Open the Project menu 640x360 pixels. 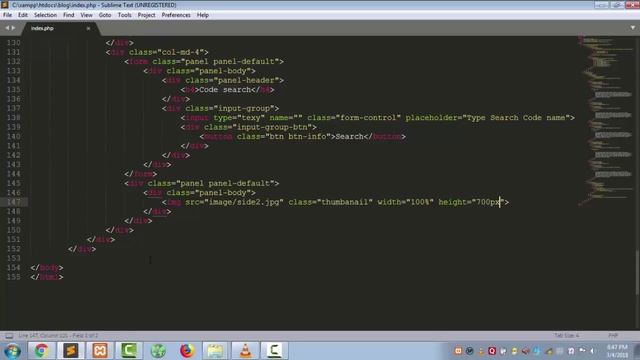tap(147, 15)
